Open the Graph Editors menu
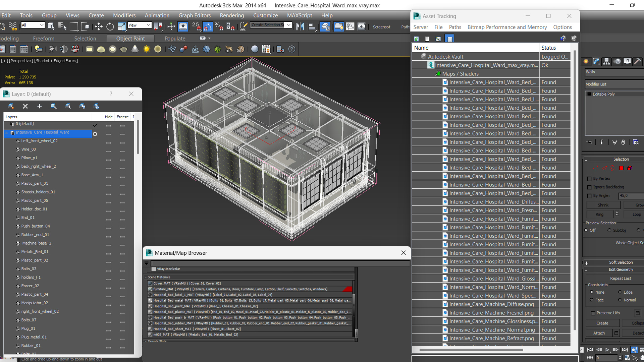The image size is (644, 362). point(195,15)
